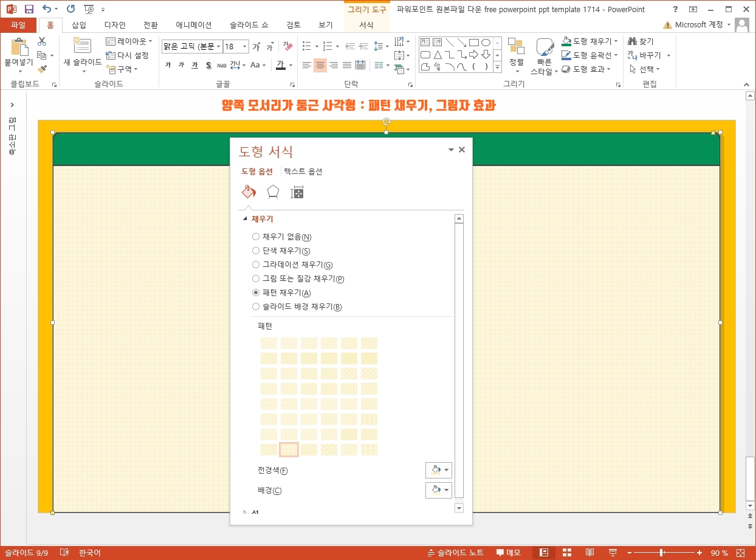Select the triangle shape in shapes gallery

pyautogui.click(x=438, y=55)
